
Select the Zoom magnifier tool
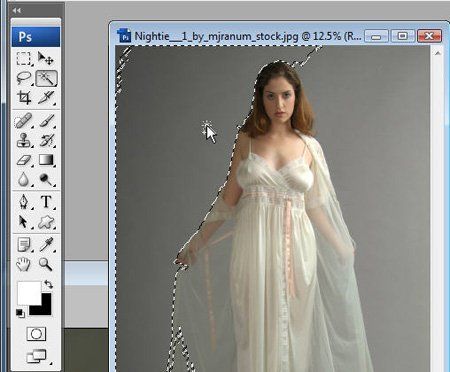46,264
